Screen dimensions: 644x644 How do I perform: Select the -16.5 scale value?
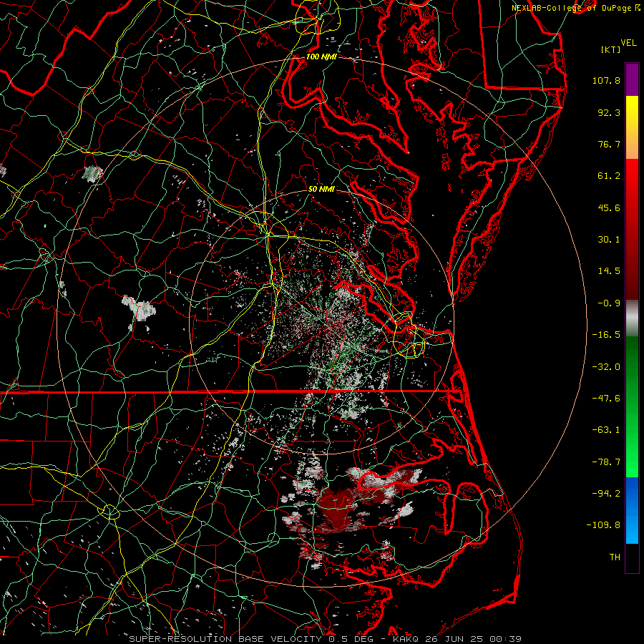click(x=606, y=335)
